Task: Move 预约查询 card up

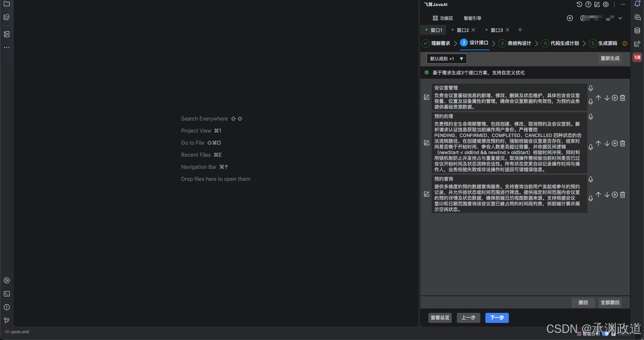Action: click(598, 195)
